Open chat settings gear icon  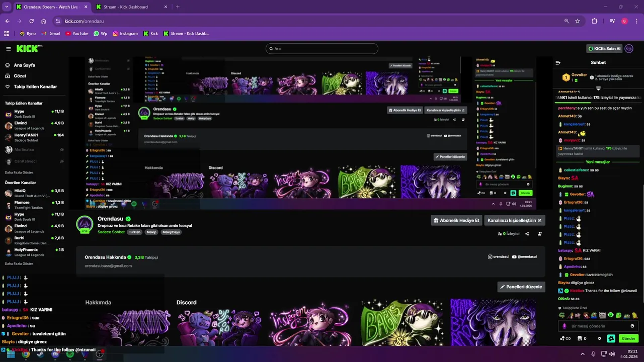tap(600, 338)
